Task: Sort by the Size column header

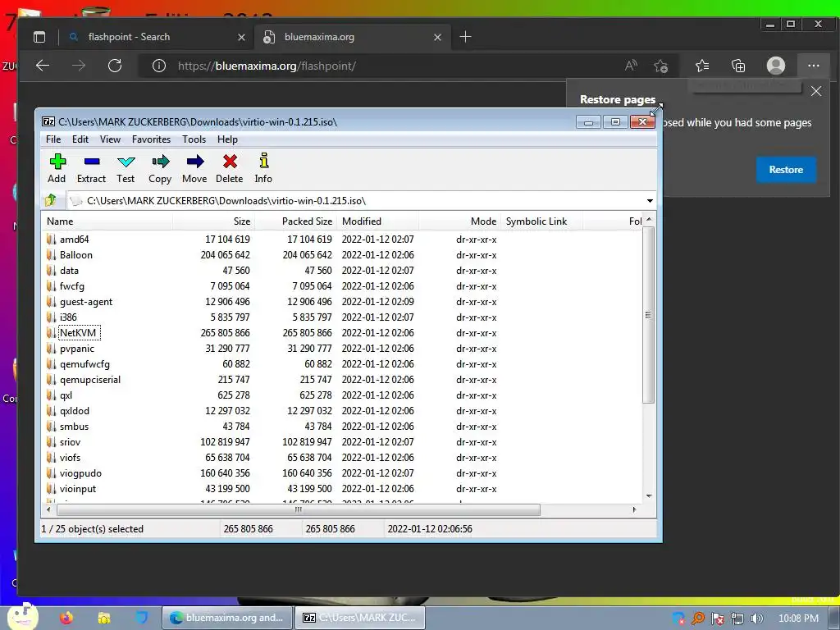Action: (x=213, y=221)
